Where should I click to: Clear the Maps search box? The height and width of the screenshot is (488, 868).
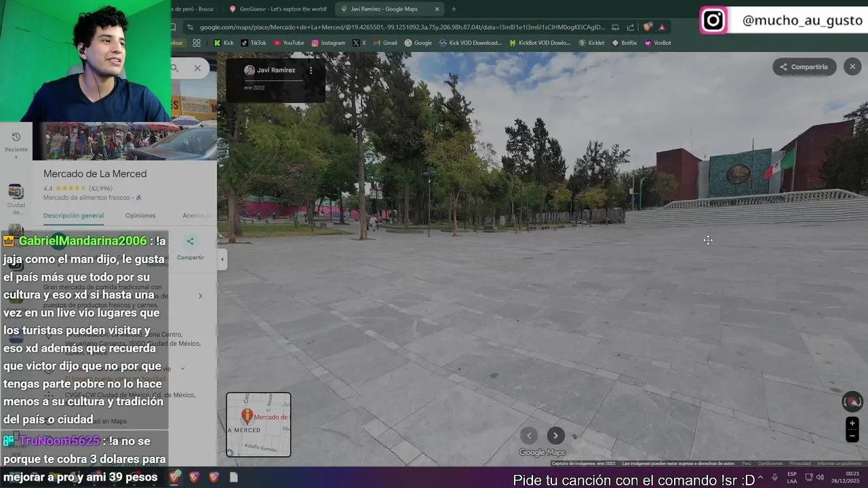point(197,68)
